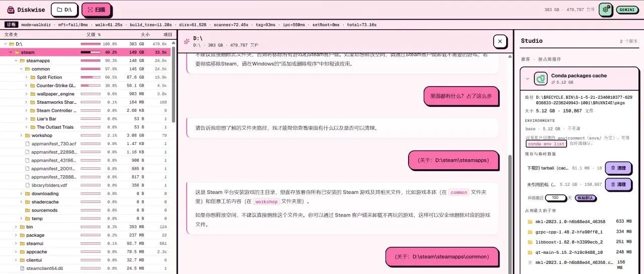Collapse the D:\ root tree node
This screenshot has width=644, height=274.
[6, 44]
